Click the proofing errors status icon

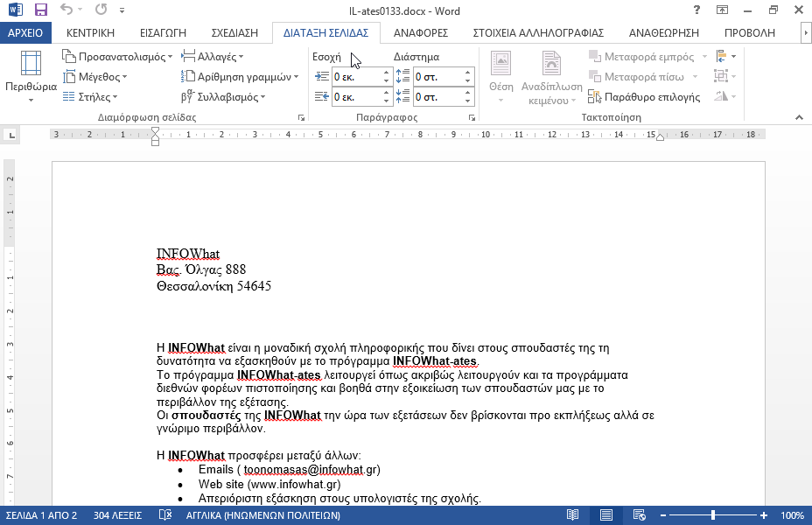coord(165,515)
